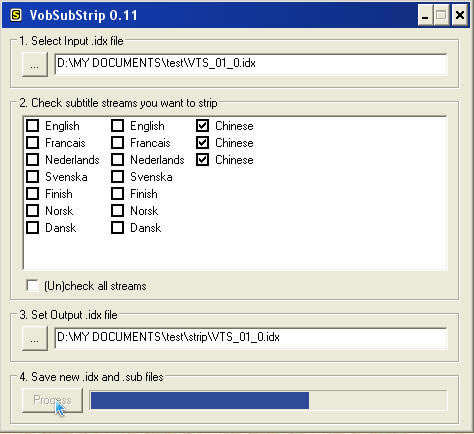Check the first-column Dansk stream

pyautogui.click(x=32, y=228)
